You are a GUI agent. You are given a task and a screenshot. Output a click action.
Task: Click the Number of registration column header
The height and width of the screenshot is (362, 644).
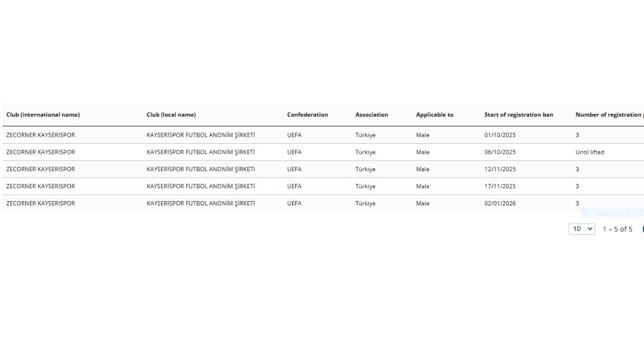click(609, 115)
